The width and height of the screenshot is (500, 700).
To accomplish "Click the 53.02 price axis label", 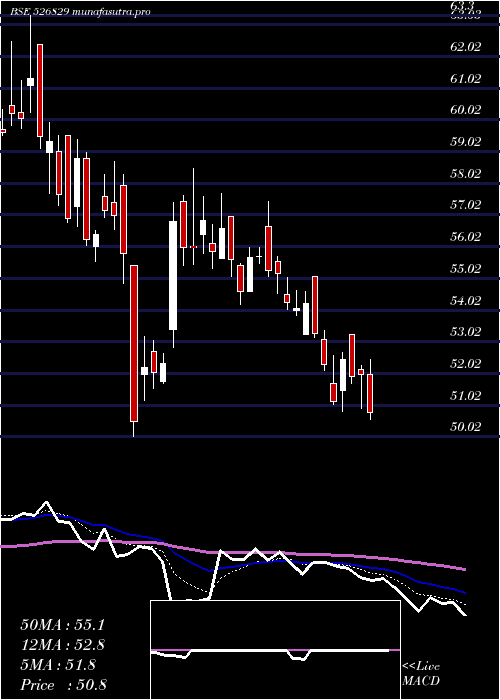I will [466, 332].
